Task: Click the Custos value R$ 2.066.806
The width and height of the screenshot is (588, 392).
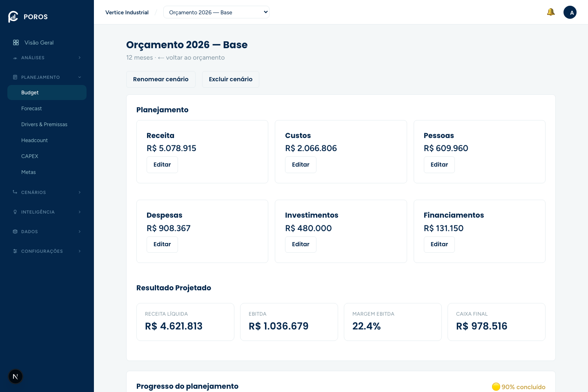Action: pos(311,148)
